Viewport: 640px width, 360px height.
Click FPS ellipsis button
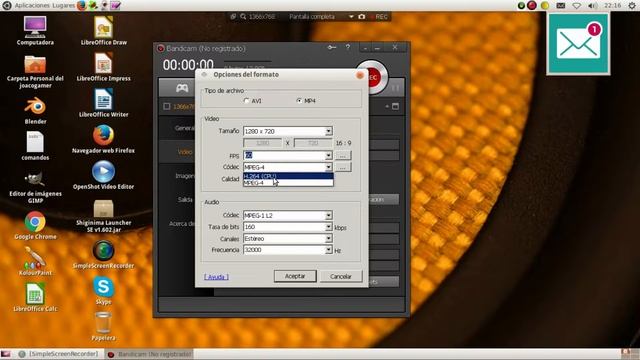343,156
